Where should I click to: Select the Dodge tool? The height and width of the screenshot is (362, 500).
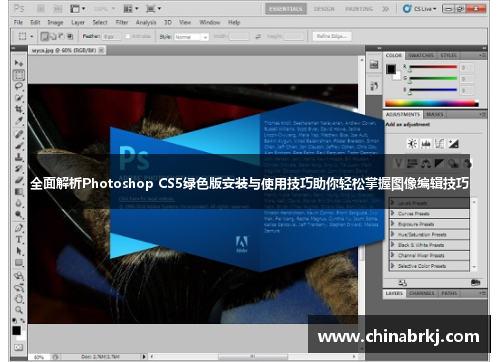[19, 215]
